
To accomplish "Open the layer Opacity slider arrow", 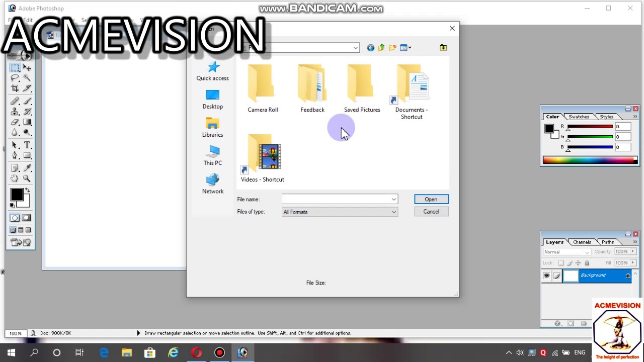I will pyautogui.click(x=633, y=252).
